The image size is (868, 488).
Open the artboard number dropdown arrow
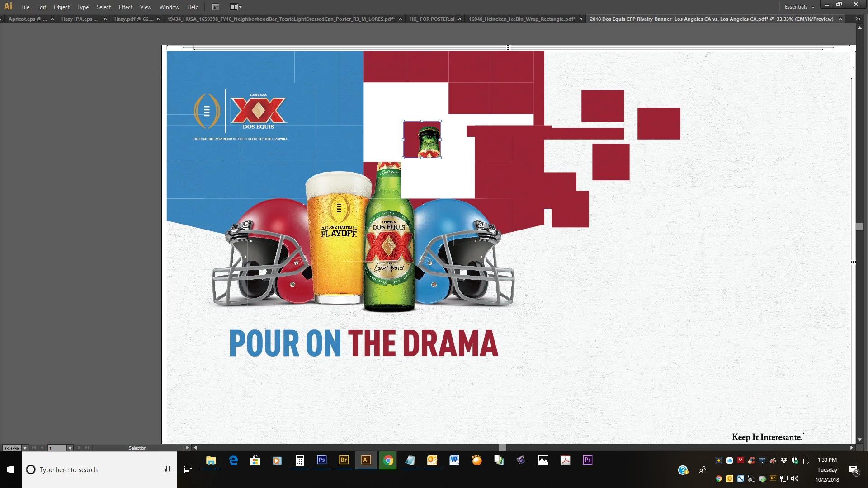pos(70,448)
